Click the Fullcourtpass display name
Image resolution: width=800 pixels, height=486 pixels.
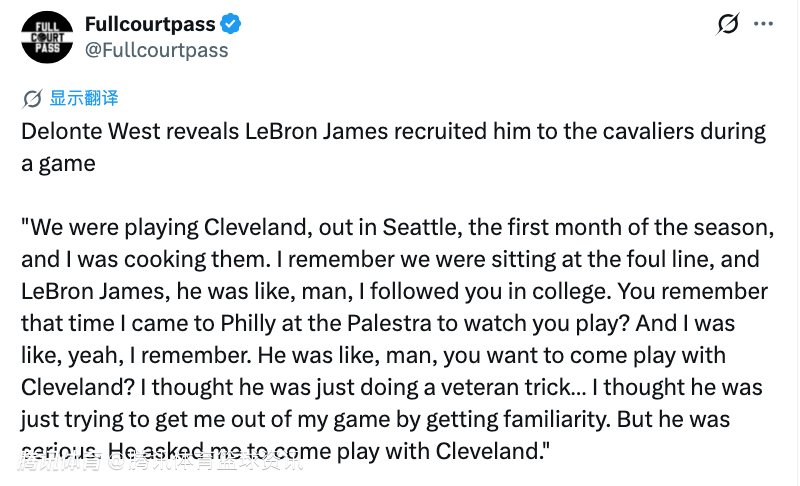click(x=150, y=24)
